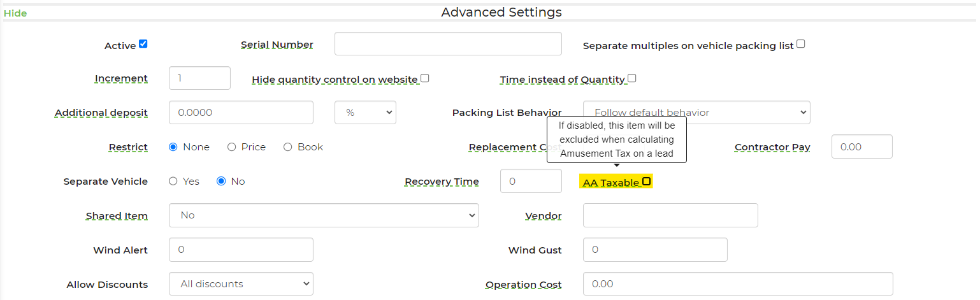Open the Shared Item dropdown
This screenshot has width=980, height=300.
coord(324,215)
